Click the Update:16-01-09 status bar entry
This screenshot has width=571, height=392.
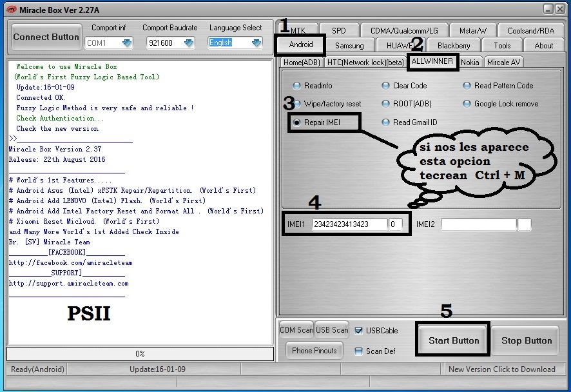[x=157, y=369]
